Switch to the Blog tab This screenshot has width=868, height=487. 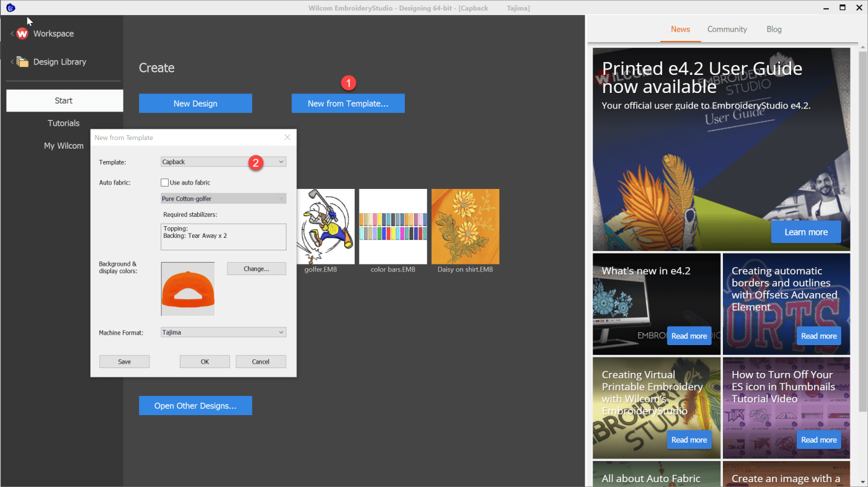click(x=774, y=29)
